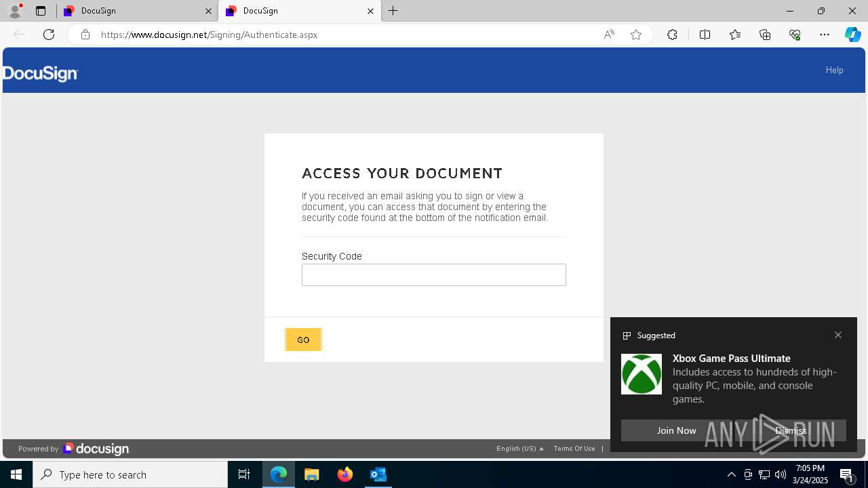Select the ACCESS YOUR DOCUMENT heading
Screen dimensions: 868x488
402,174
